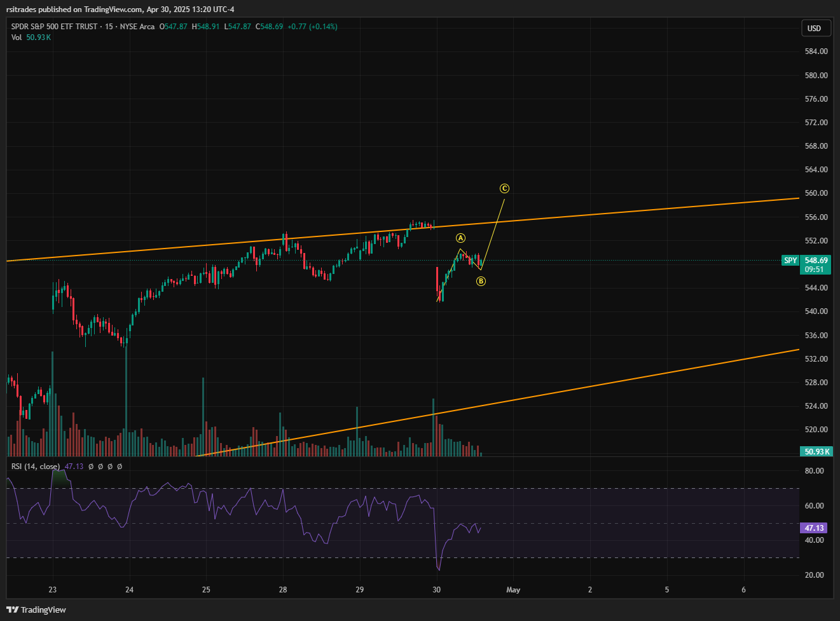The width and height of the screenshot is (840, 621).
Task: Click the rsitrades published on TradingView.com caption
Action: [120, 9]
